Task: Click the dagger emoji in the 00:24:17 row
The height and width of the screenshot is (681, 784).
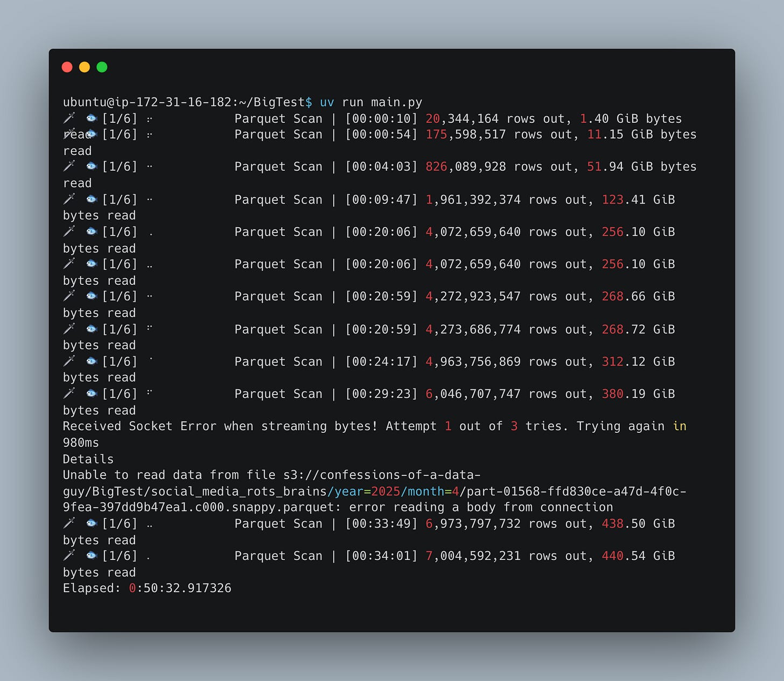Action: [x=69, y=361]
